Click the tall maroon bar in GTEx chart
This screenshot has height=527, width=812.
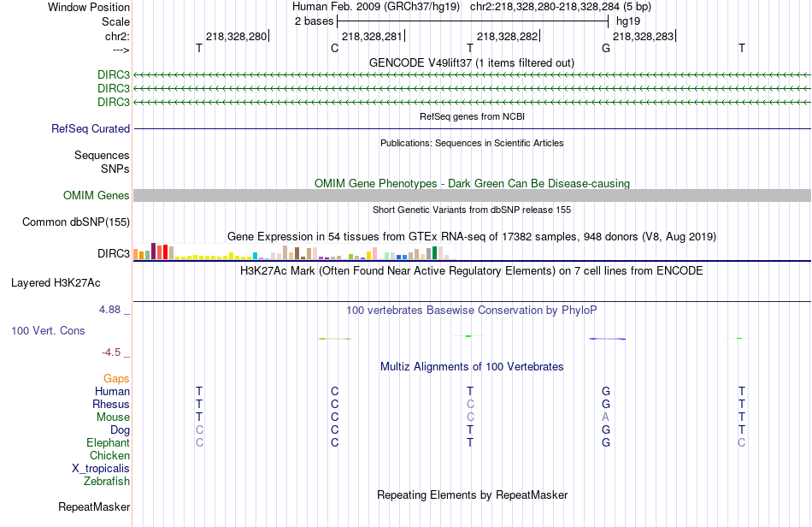pos(153,251)
